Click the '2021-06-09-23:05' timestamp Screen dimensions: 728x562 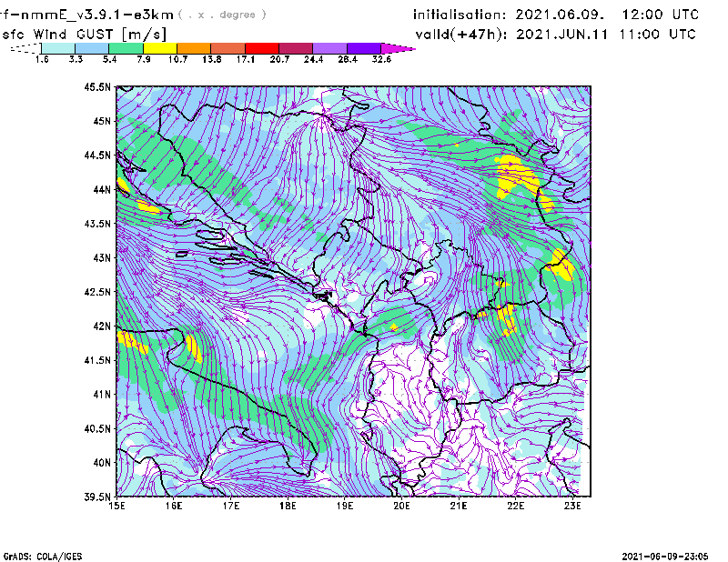(x=665, y=557)
